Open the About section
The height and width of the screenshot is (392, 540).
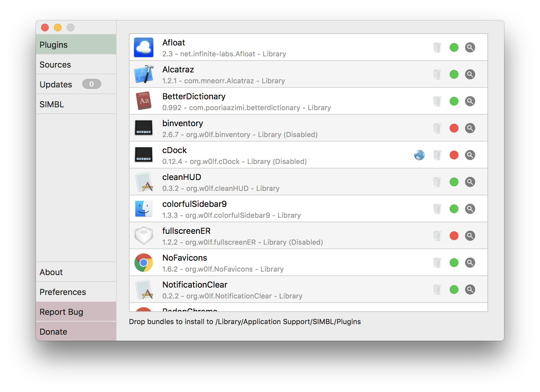(x=76, y=272)
